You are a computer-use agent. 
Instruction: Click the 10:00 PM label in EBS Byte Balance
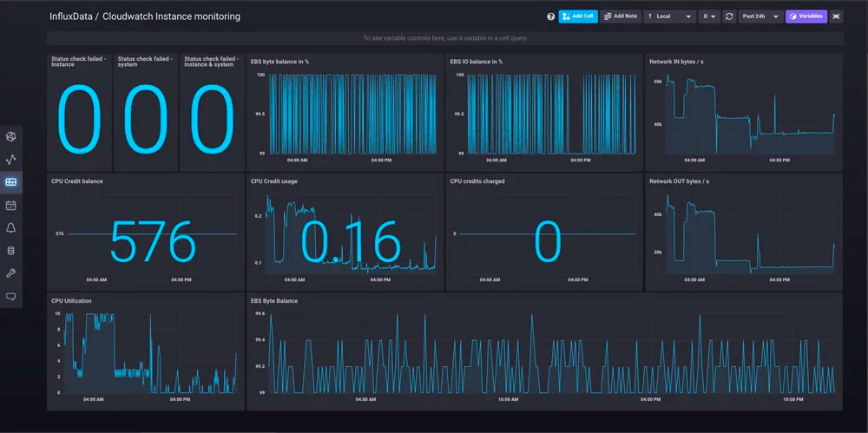(x=794, y=399)
